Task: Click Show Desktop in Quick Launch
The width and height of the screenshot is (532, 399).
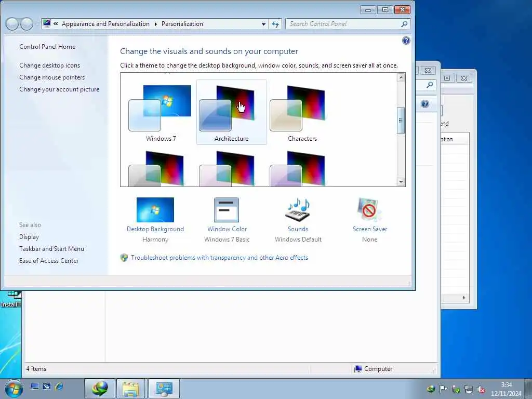Action: tap(35, 386)
